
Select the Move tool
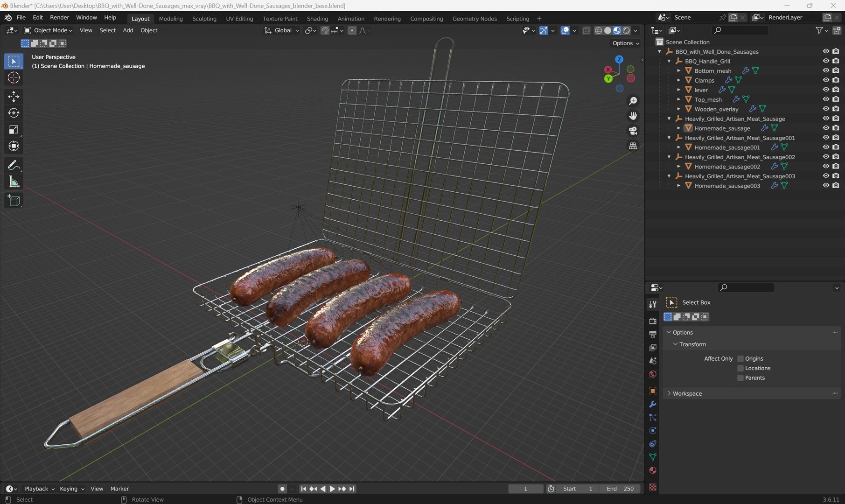pyautogui.click(x=14, y=97)
